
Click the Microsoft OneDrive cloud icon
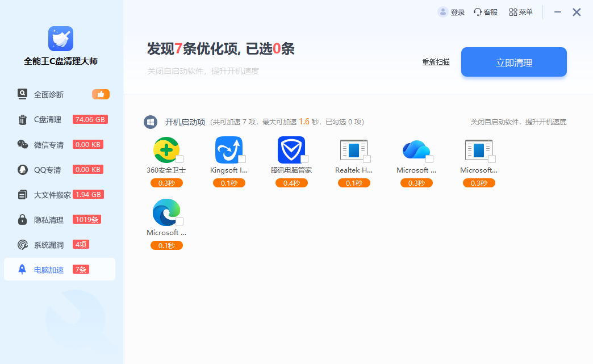pyautogui.click(x=416, y=150)
